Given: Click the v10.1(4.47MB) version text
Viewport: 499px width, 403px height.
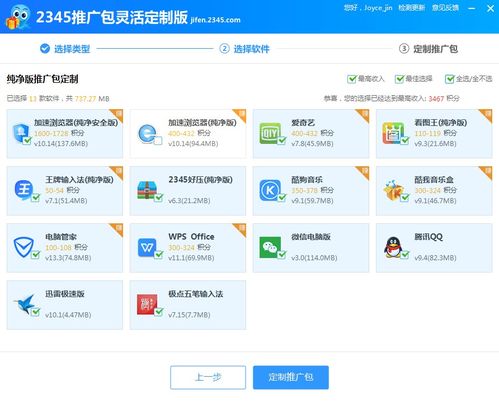Looking at the screenshot, I should pos(68,315).
